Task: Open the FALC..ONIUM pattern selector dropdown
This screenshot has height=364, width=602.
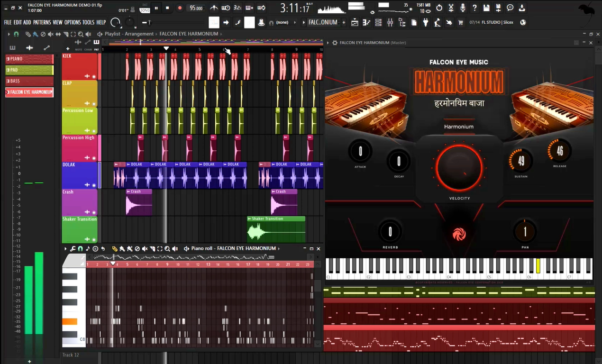Action: pos(323,22)
